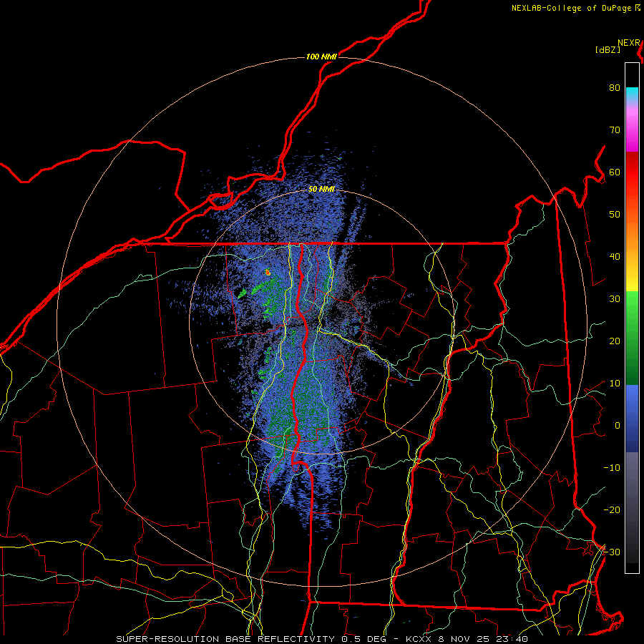Click the [dBZ] units label

[608, 50]
